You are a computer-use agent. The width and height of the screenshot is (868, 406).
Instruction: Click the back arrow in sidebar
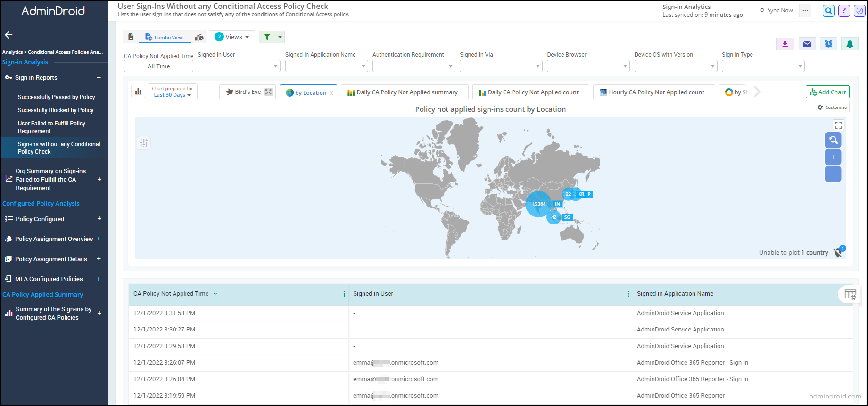8,35
